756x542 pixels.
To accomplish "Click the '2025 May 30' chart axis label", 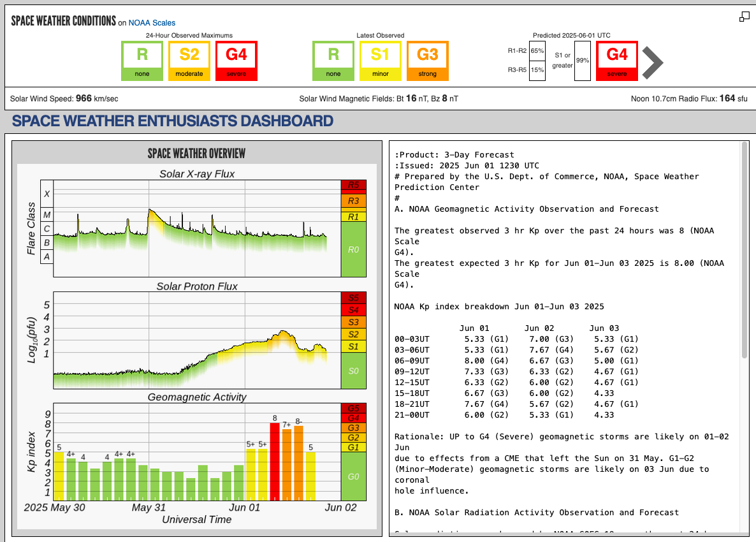I will pyautogui.click(x=54, y=508).
